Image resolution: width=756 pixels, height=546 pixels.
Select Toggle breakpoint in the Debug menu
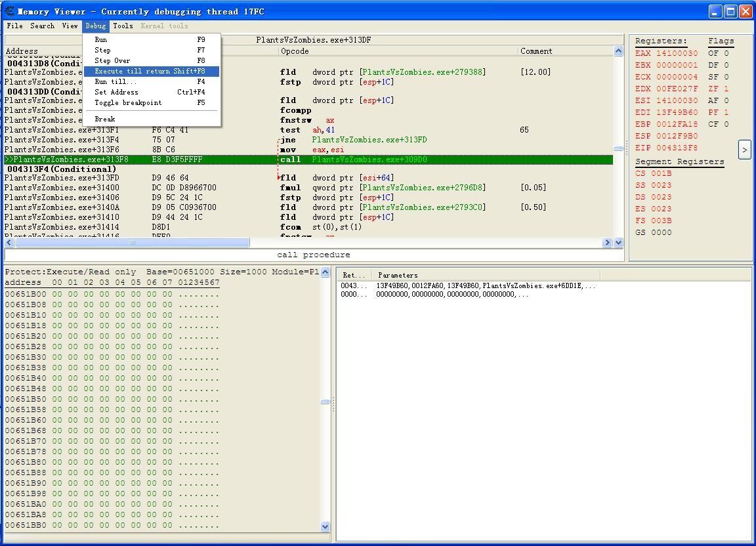(152, 103)
